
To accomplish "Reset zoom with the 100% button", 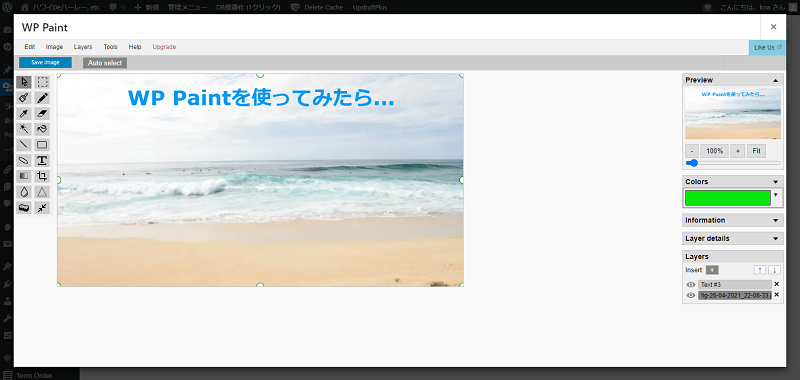I will click(714, 151).
